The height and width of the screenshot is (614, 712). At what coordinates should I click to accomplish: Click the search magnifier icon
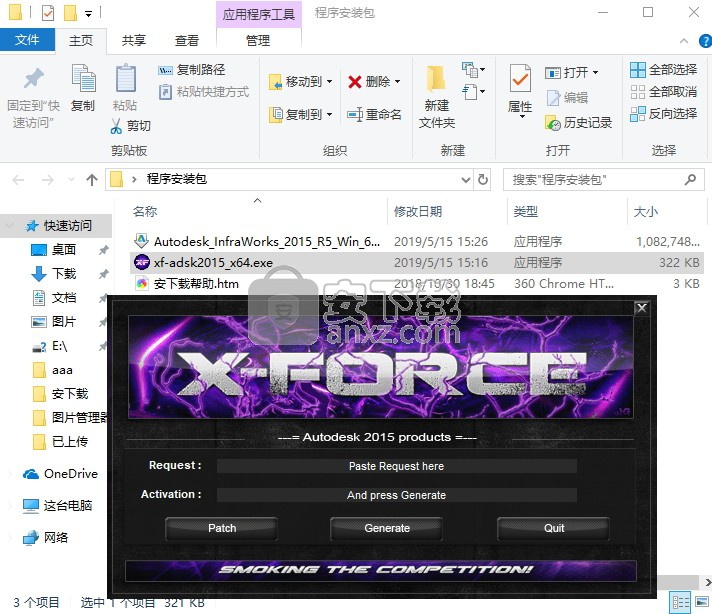point(690,180)
